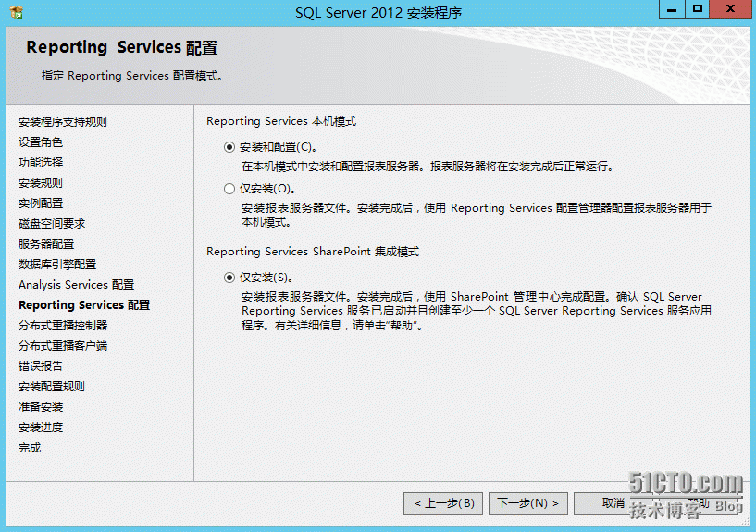Image resolution: width=756 pixels, height=532 pixels.
Task: Open the 数据库引擎配置 step
Action: pos(57,264)
